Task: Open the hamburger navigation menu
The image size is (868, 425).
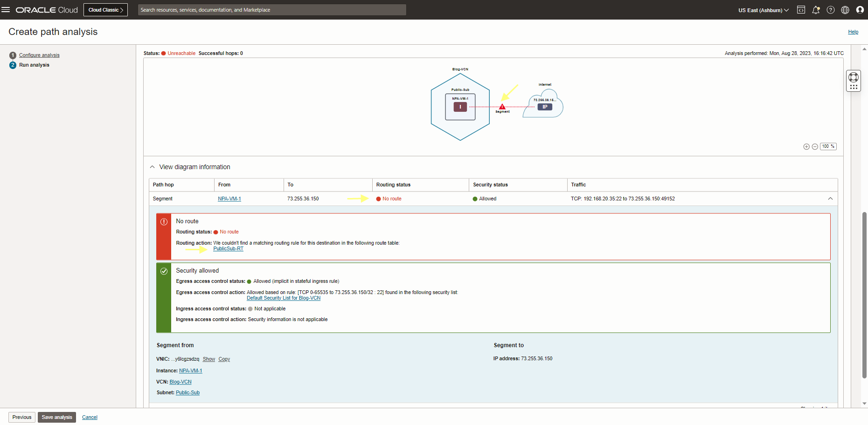Action: [x=6, y=10]
